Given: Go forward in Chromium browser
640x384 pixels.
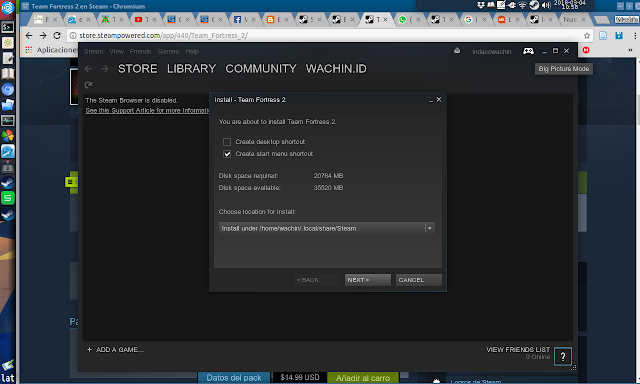Looking at the screenshot, I should tap(43, 36).
